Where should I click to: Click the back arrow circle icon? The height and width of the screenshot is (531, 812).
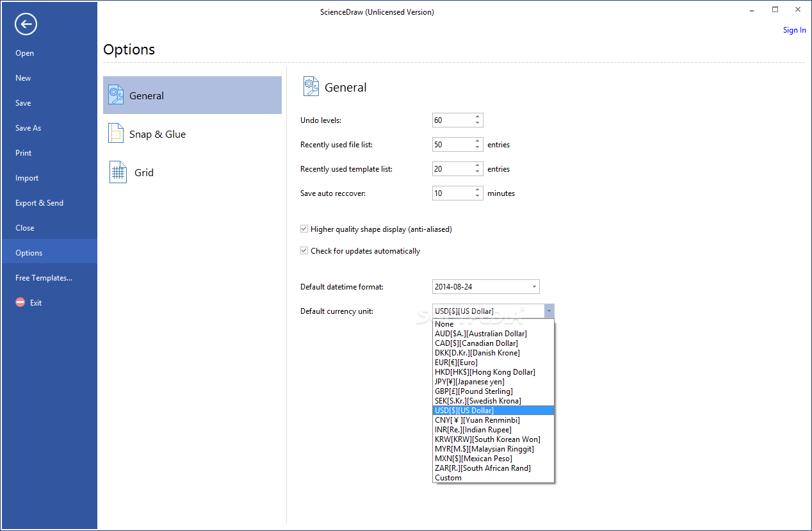(x=26, y=24)
